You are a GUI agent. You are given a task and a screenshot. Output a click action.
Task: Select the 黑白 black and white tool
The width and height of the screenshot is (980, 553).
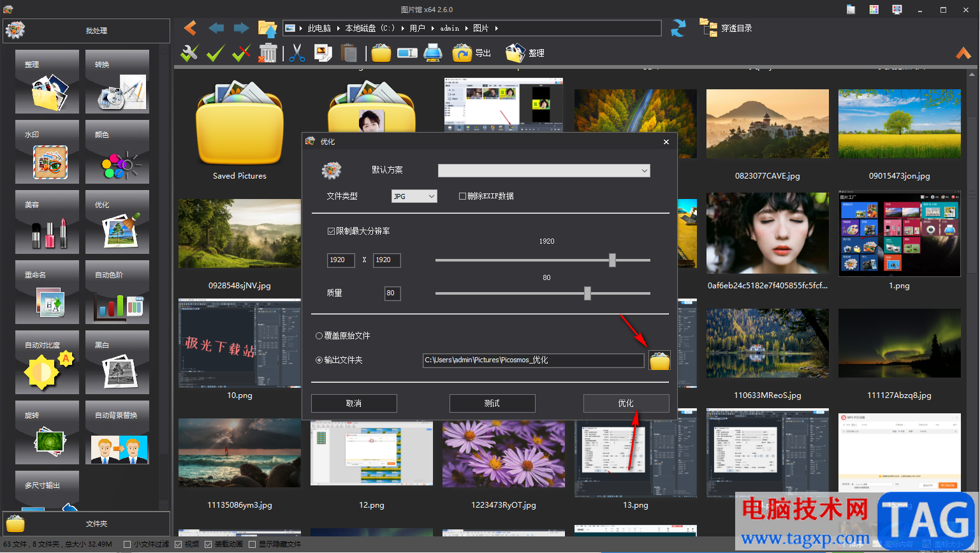117,363
